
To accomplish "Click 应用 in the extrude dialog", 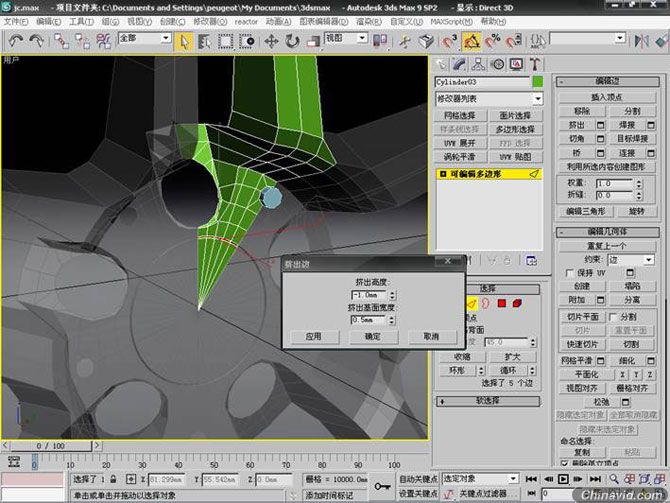I will point(314,337).
